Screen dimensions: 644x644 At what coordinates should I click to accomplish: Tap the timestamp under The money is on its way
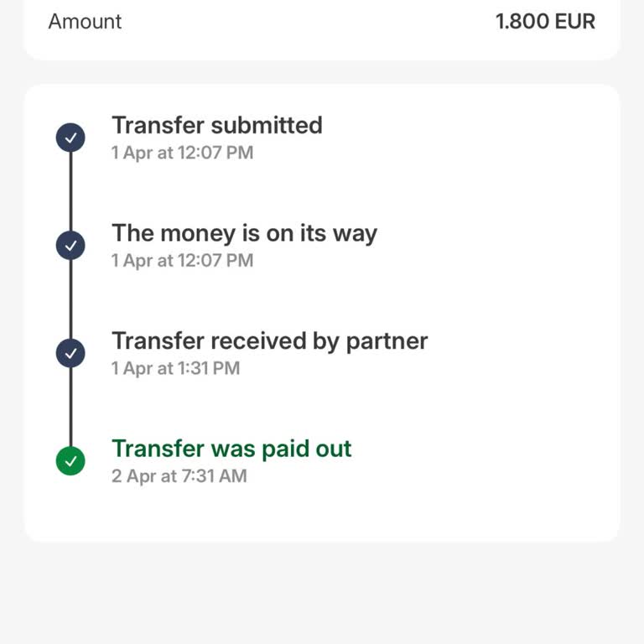(182, 261)
